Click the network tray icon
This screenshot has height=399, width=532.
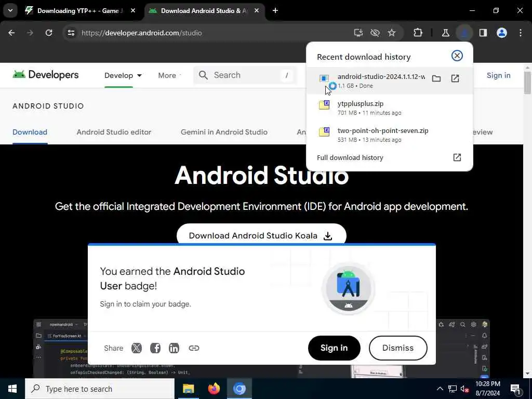(x=453, y=389)
